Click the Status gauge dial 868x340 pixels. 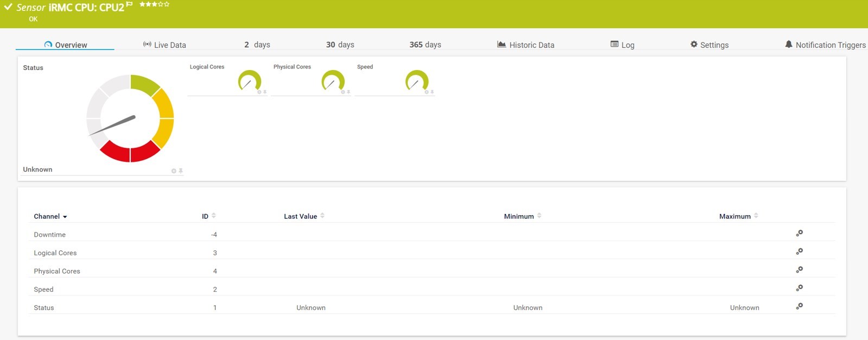[x=130, y=118]
